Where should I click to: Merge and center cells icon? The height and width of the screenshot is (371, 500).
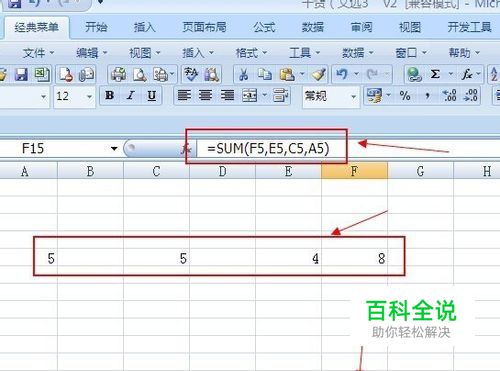tap(249, 96)
